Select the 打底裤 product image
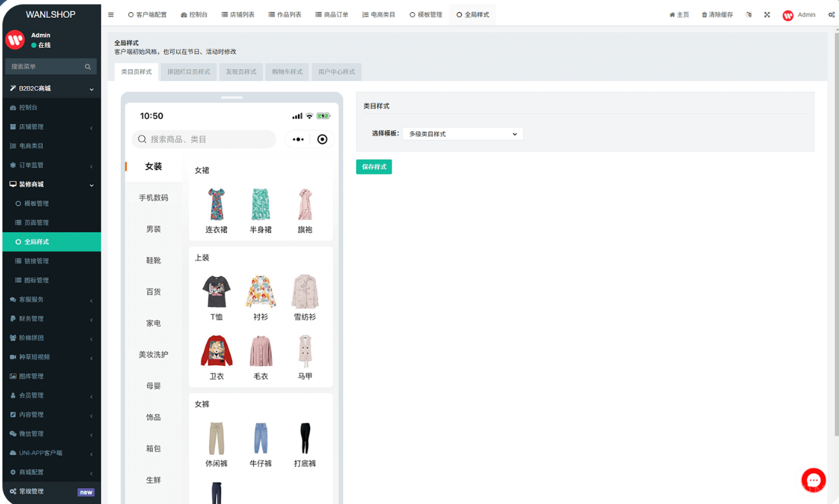This screenshot has width=839, height=504. [x=305, y=438]
